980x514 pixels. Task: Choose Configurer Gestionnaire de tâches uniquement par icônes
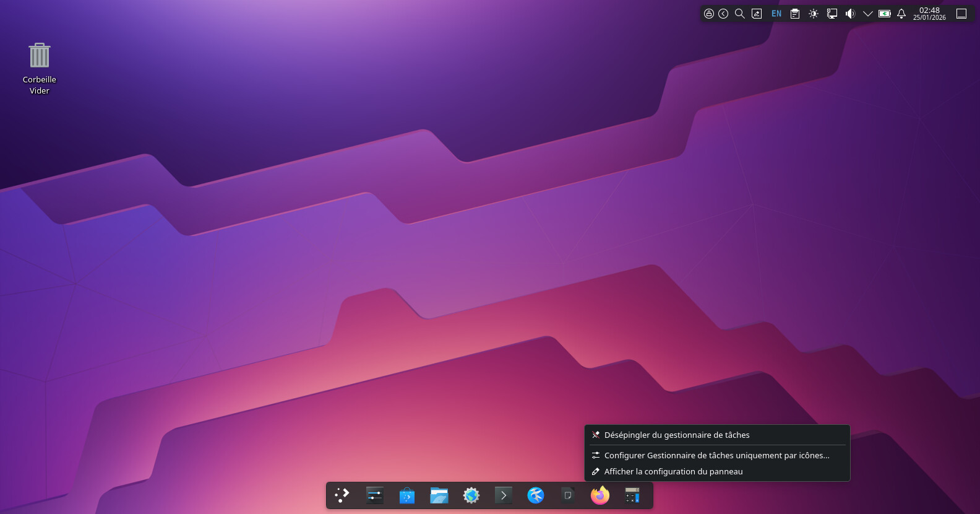(x=716, y=455)
